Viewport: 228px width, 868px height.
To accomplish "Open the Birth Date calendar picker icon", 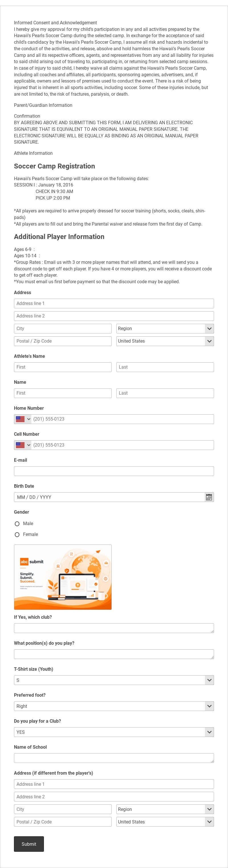I will tap(209, 497).
